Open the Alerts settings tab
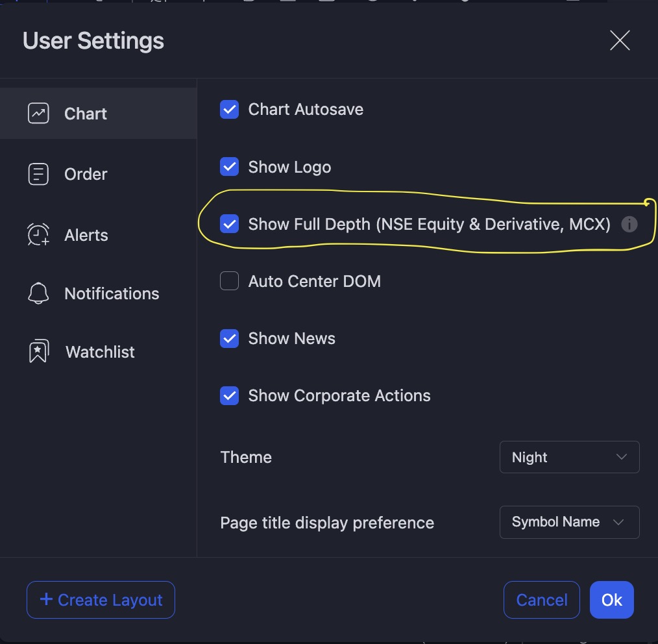The width and height of the screenshot is (658, 644). 86,235
